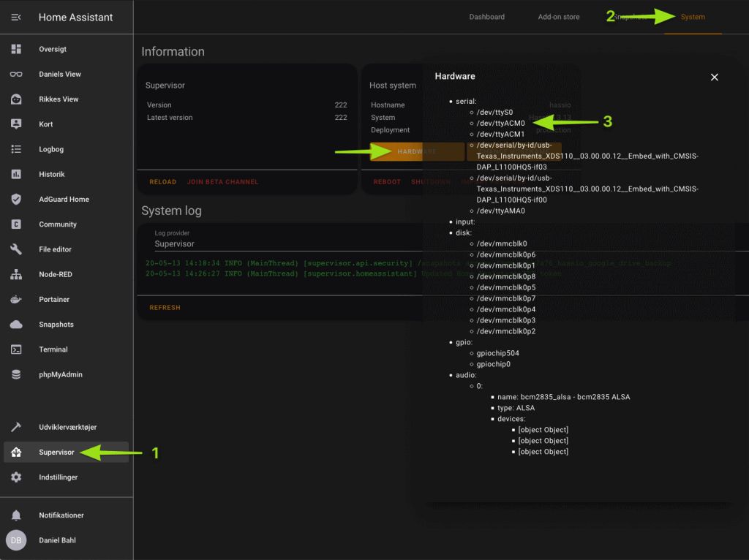Open the Notifikationer bell icon
Viewport: 749px width, 560px height.
tap(16, 515)
